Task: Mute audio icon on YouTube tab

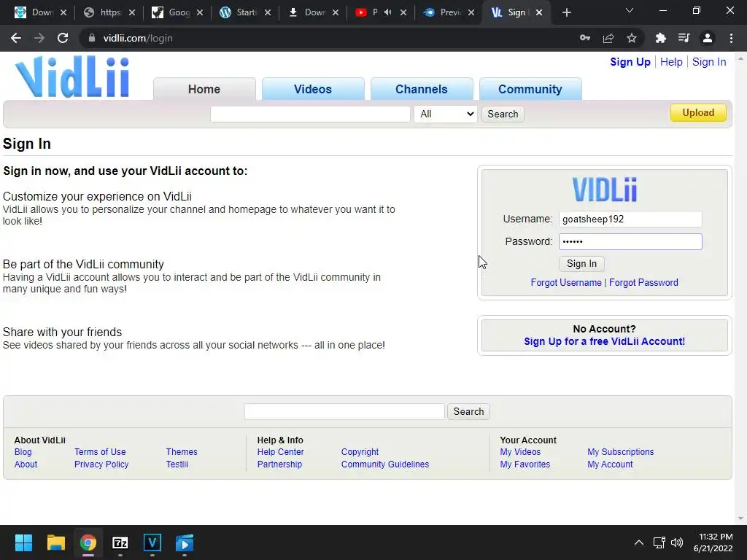Action: pos(388,12)
